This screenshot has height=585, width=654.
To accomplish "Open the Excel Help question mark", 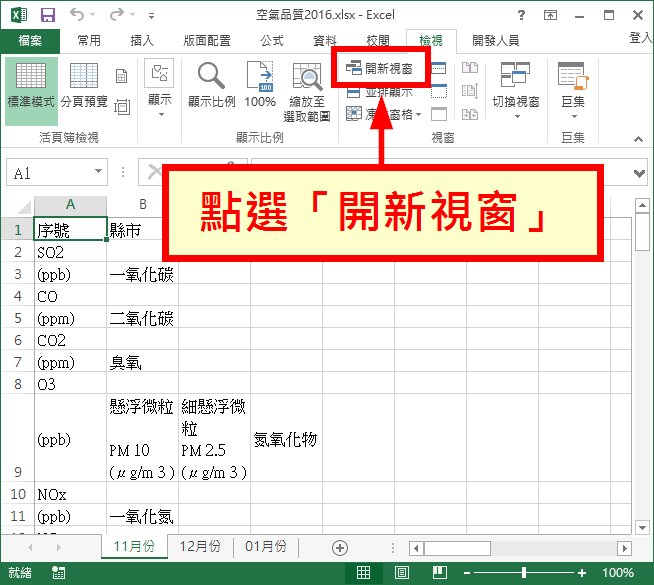I will pyautogui.click(x=521, y=15).
